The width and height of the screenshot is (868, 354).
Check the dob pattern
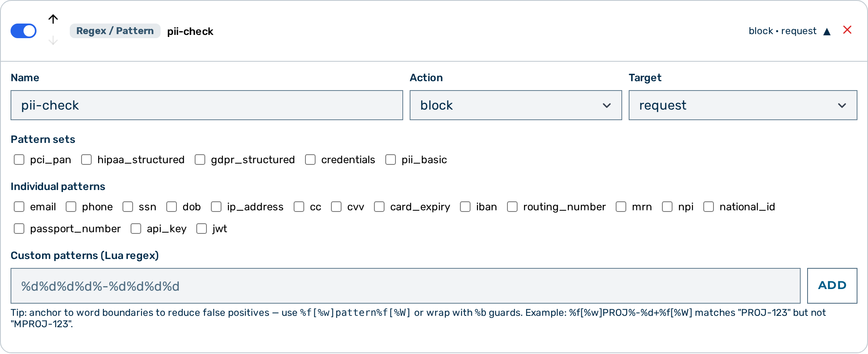pyautogui.click(x=172, y=207)
